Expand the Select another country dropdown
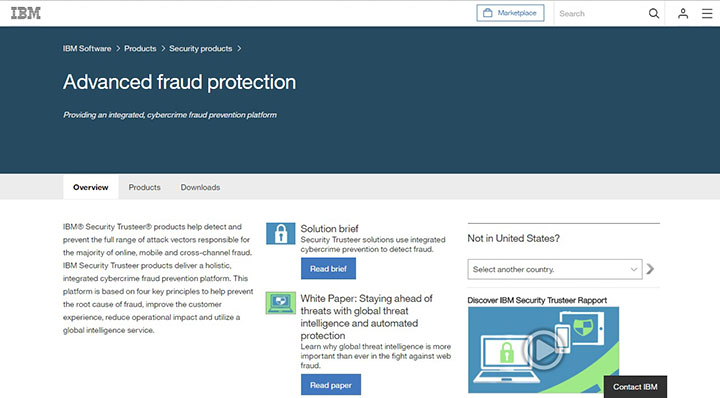 pos(555,269)
